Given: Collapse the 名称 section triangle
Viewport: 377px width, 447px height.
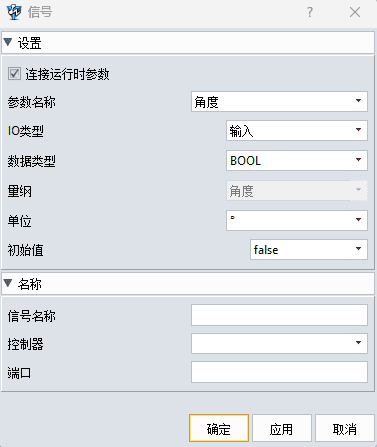Looking at the screenshot, I should 8,283.
